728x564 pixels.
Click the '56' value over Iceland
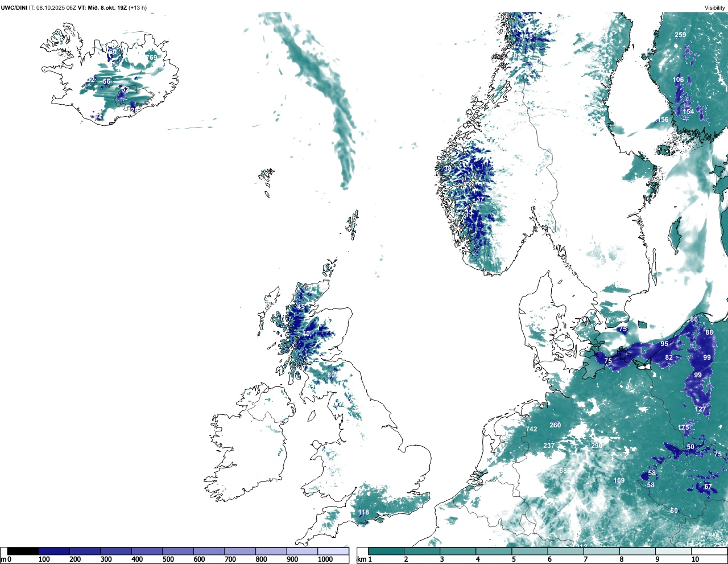(x=106, y=82)
